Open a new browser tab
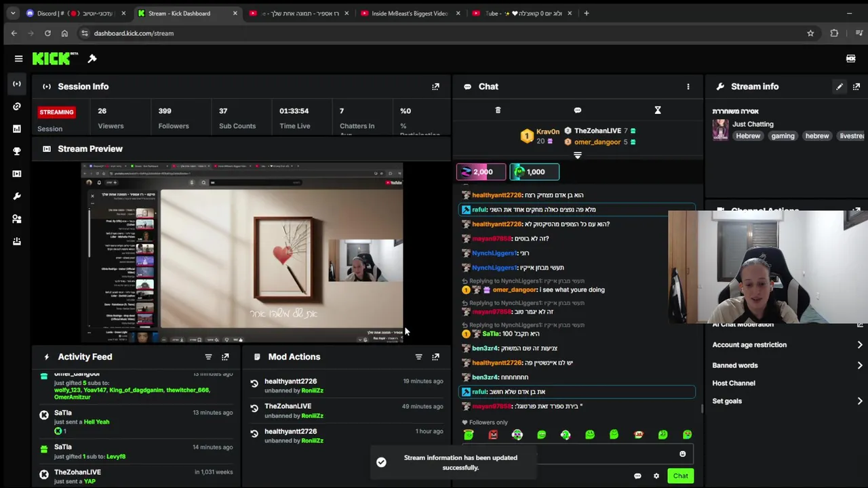868x488 pixels. click(x=587, y=13)
